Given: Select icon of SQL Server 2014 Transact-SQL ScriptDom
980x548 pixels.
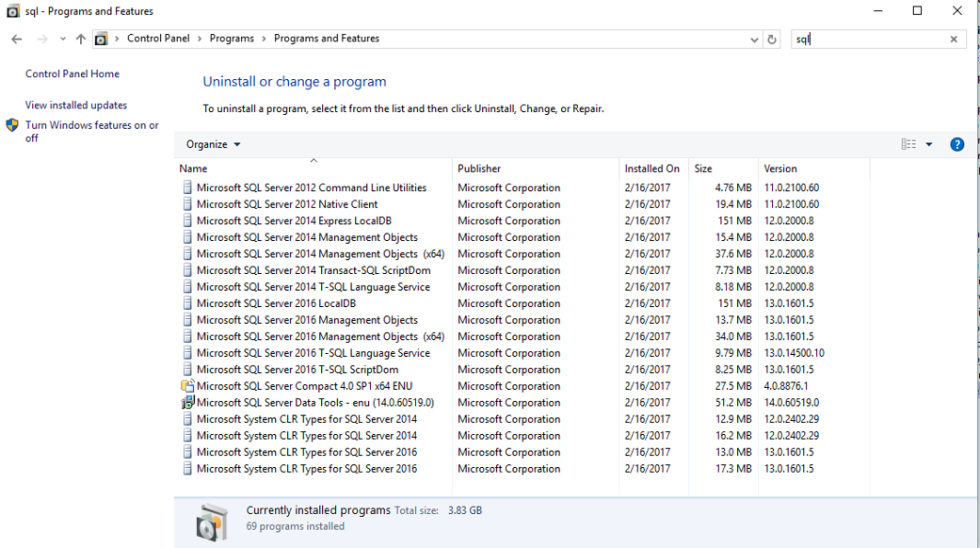Looking at the screenshot, I should [x=187, y=270].
